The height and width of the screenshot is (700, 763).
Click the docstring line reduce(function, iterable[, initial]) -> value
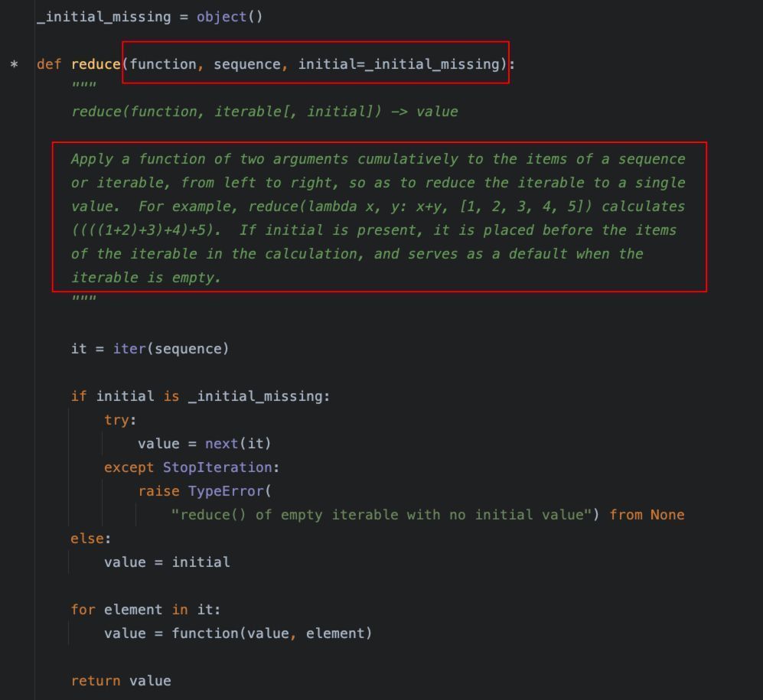point(265,112)
